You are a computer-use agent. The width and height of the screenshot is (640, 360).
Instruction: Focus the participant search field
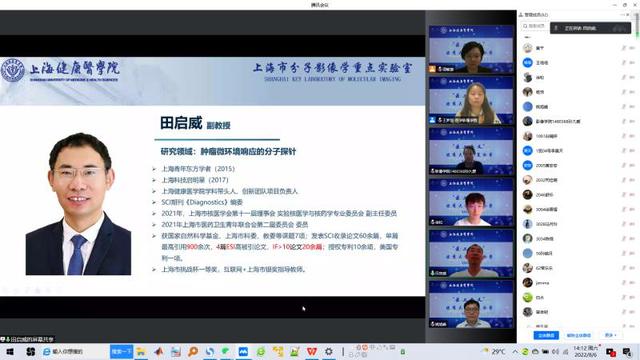pos(535,26)
